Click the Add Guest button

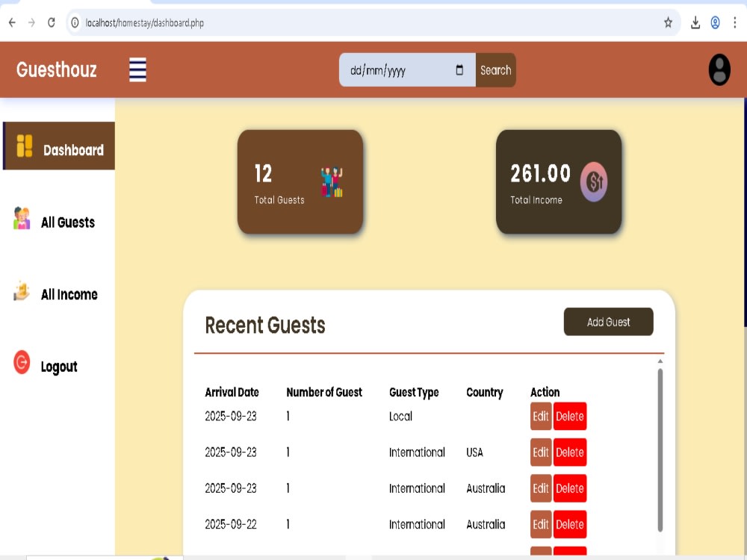coord(608,322)
